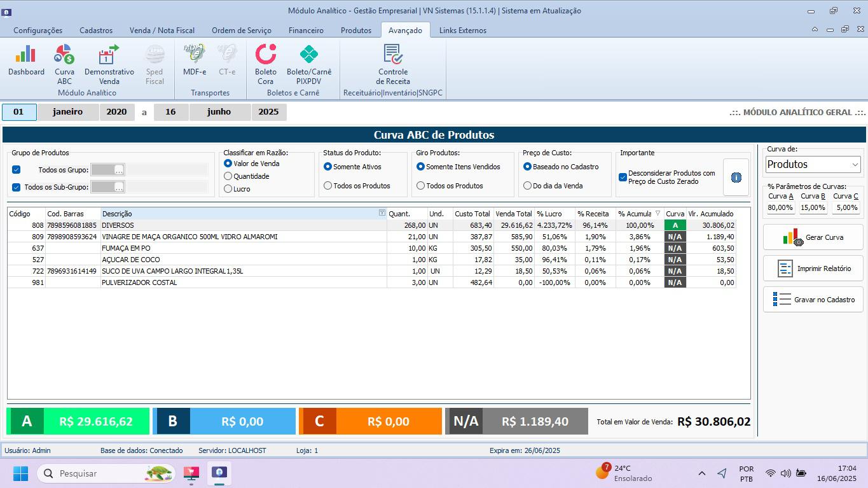Select the Lucro classification radio option

click(228, 189)
